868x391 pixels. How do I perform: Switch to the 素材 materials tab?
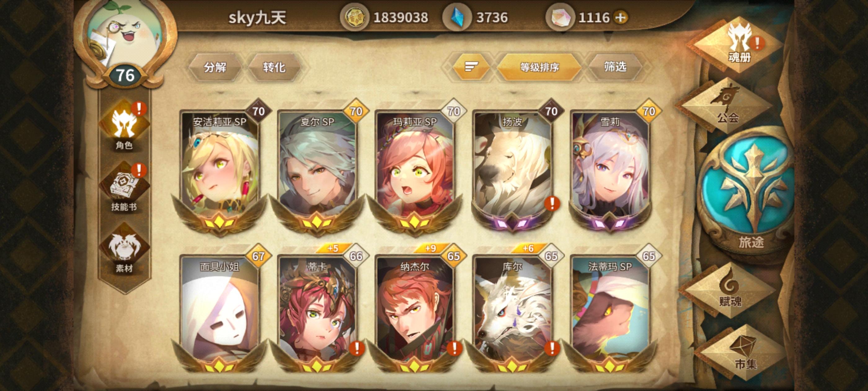[124, 249]
